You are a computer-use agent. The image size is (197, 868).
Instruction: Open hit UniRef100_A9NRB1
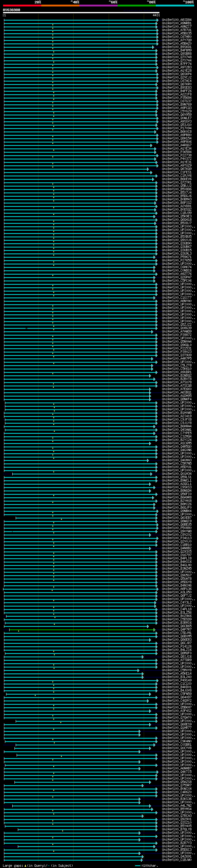[x=177, y=23]
